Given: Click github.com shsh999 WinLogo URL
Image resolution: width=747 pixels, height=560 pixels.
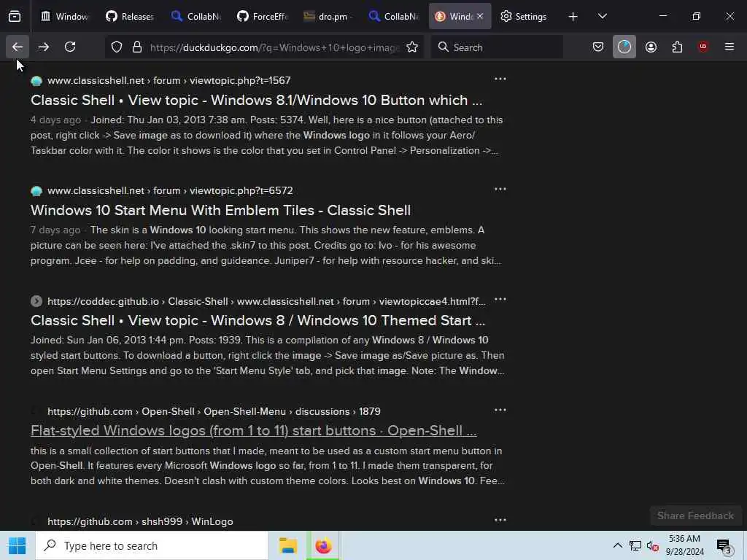Looking at the screenshot, I should pyautogui.click(x=140, y=521).
